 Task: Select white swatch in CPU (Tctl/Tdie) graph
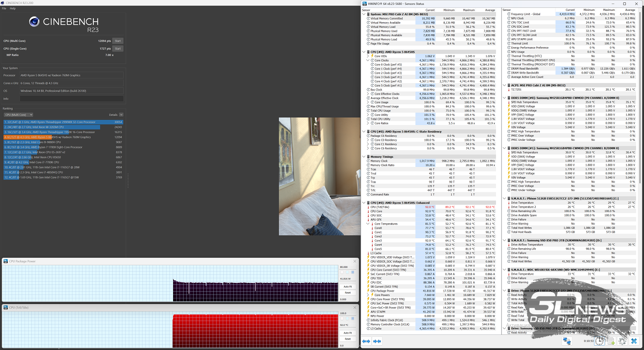click(x=342, y=318)
